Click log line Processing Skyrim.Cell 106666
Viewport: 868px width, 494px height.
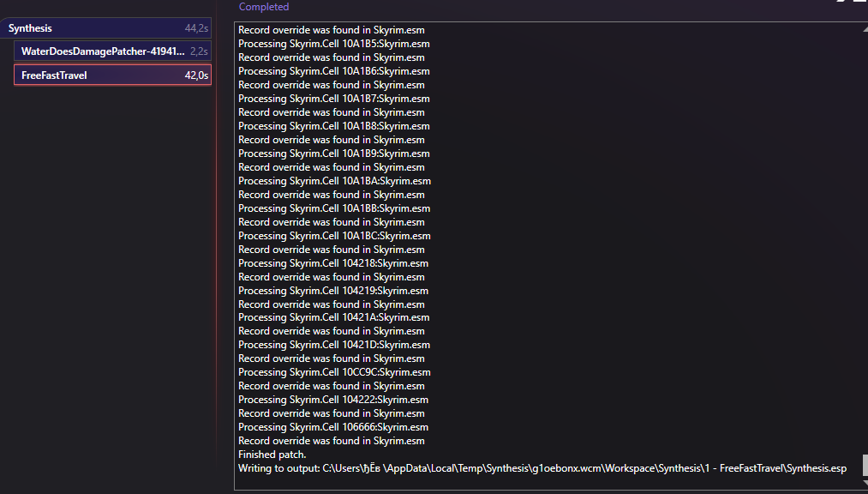(333, 427)
